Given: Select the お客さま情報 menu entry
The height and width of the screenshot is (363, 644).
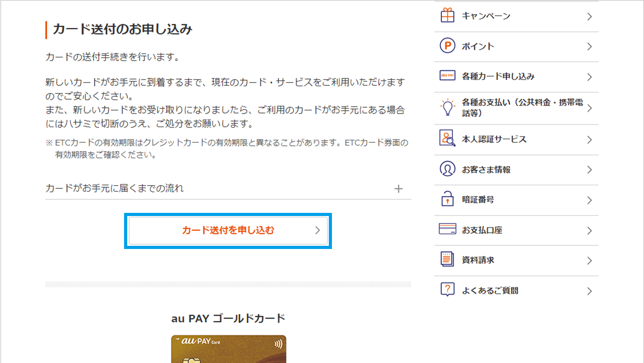Looking at the screenshot, I should pos(486,169).
